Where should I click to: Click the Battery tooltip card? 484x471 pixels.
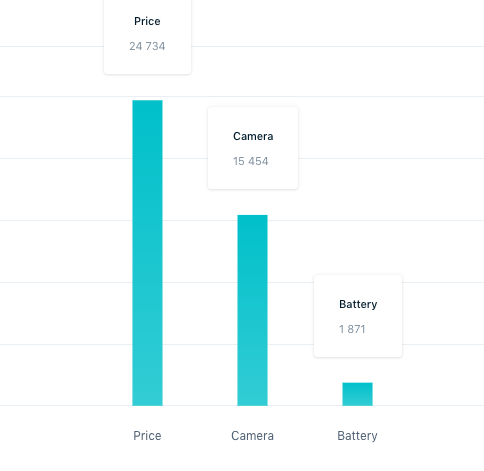(x=358, y=316)
